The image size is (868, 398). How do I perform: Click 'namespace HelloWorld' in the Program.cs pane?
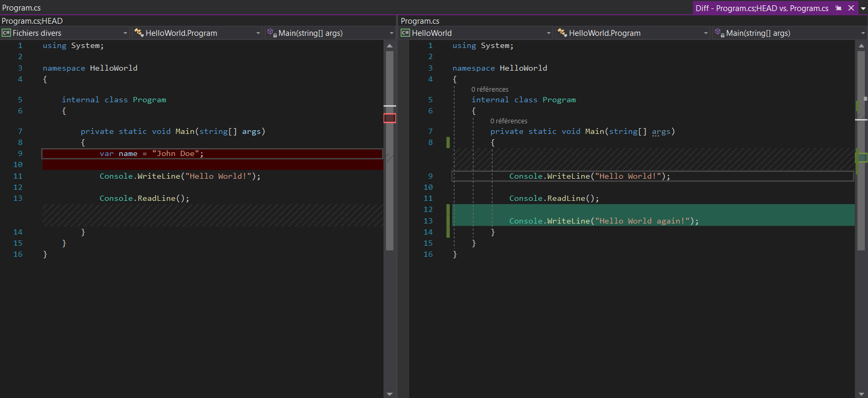coord(500,68)
